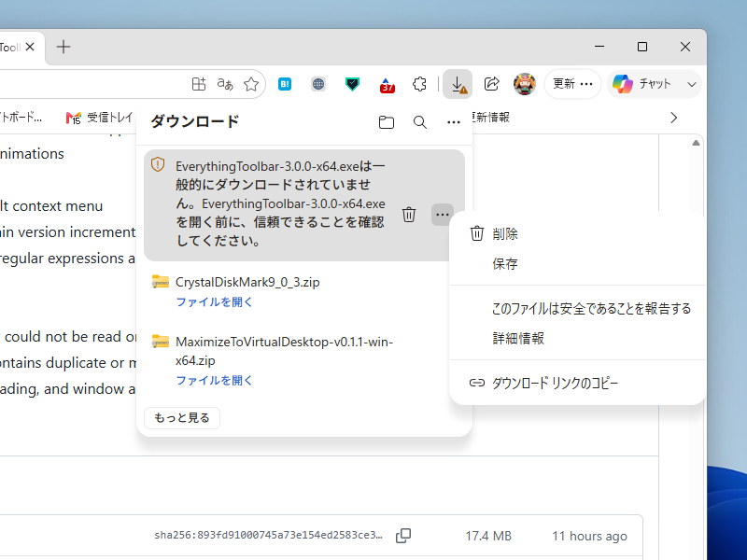The height and width of the screenshot is (560, 747).
Task: Click the MaximizeToVirtualDesktop zip folder icon
Action: pos(161,341)
